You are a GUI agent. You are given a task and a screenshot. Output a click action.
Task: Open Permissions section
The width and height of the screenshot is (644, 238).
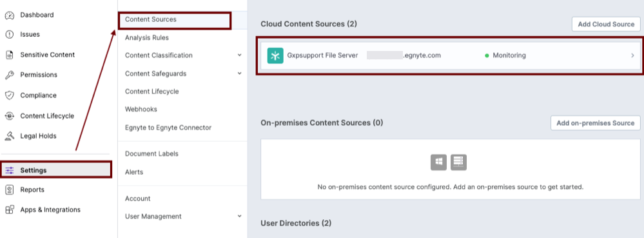[39, 75]
